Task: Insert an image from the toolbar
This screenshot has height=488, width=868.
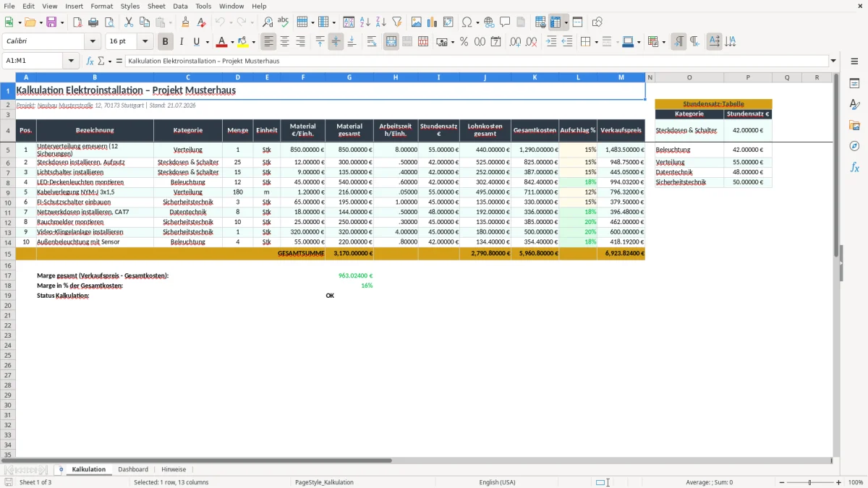Action: (x=417, y=22)
